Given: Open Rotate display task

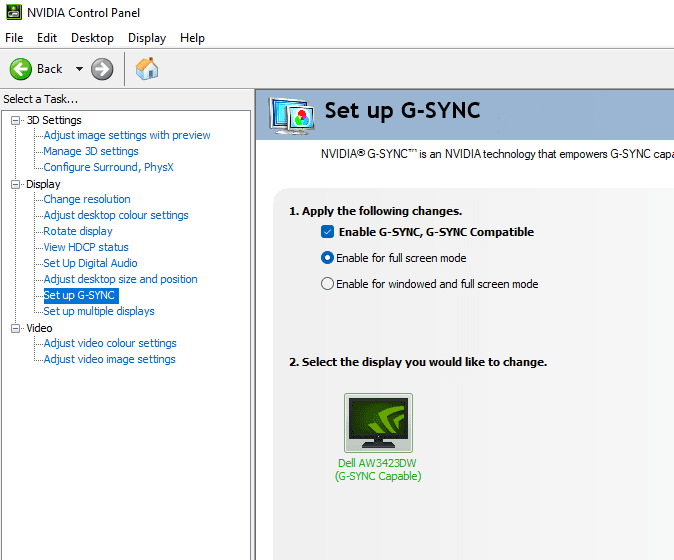Looking at the screenshot, I should 78,231.
